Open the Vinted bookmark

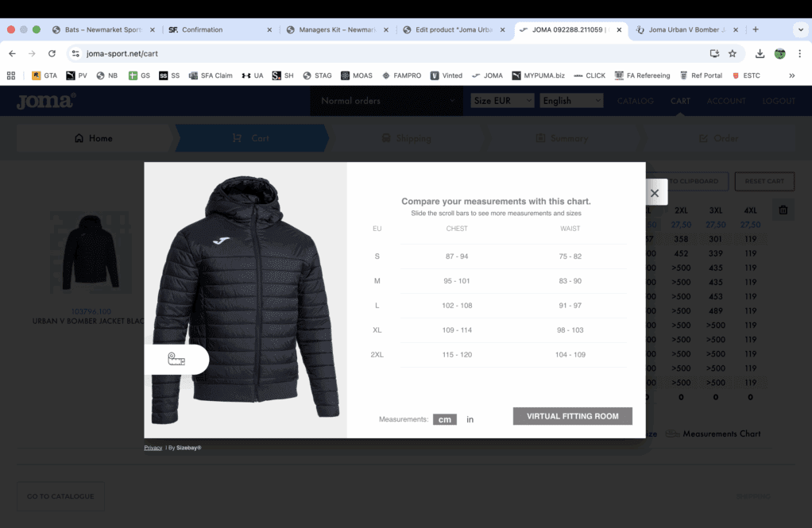(447, 75)
